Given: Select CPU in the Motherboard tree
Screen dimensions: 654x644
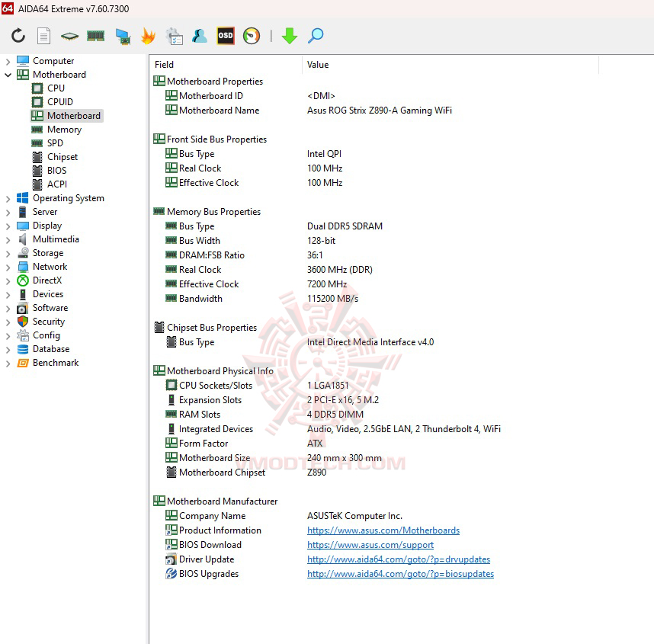Looking at the screenshot, I should [x=56, y=88].
